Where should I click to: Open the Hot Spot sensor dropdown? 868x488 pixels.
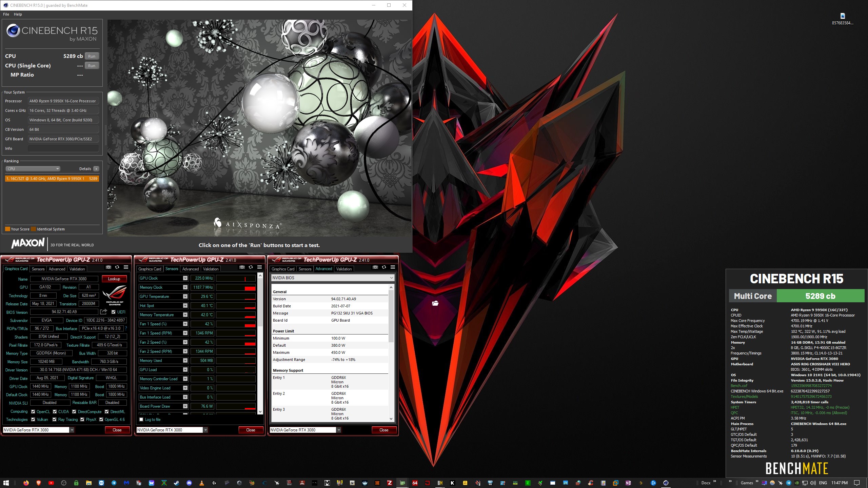(185, 306)
